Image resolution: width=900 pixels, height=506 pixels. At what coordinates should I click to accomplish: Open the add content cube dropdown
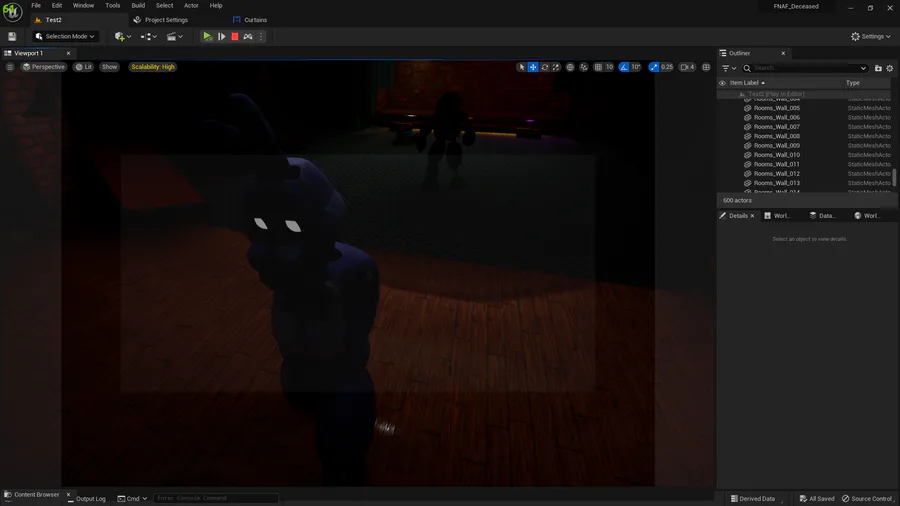[123, 36]
